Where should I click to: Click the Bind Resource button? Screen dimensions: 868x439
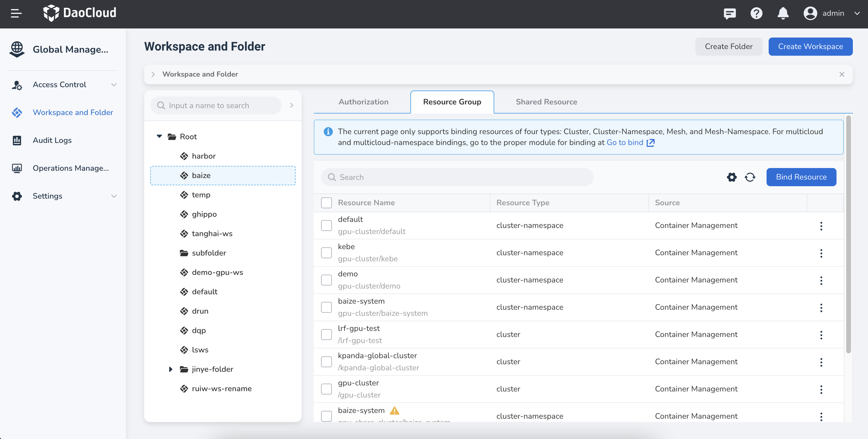801,177
